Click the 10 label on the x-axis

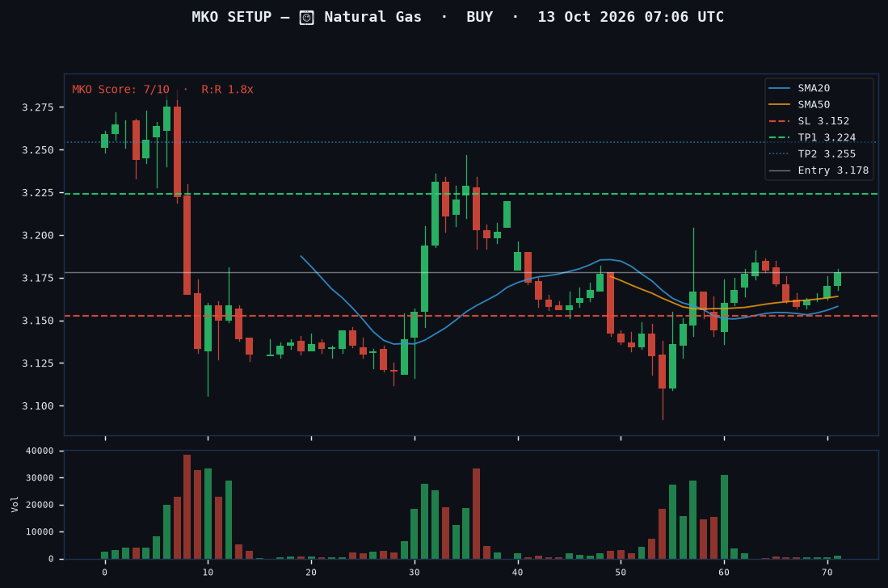coord(208,572)
